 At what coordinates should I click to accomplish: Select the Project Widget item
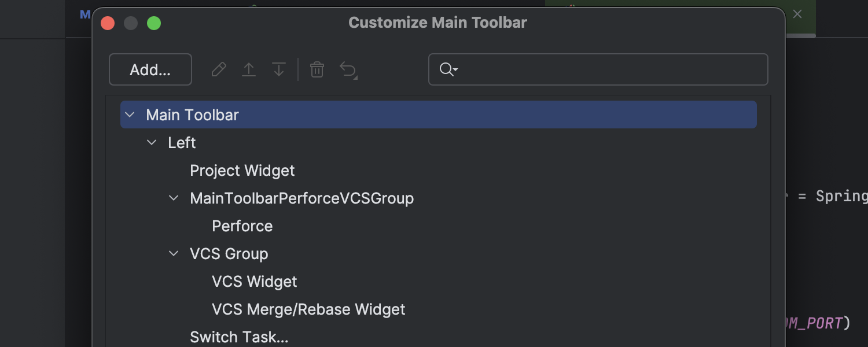pos(242,171)
